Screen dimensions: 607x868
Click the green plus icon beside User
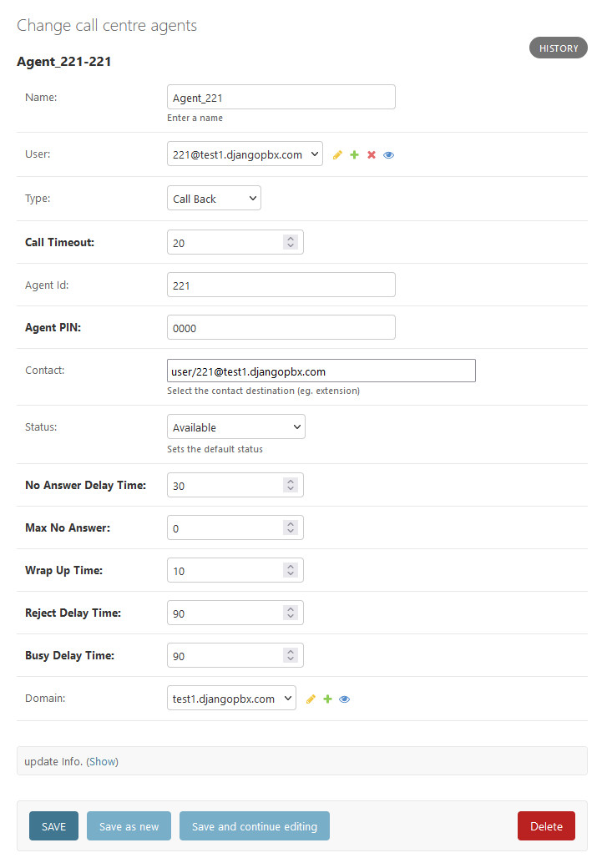point(354,154)
